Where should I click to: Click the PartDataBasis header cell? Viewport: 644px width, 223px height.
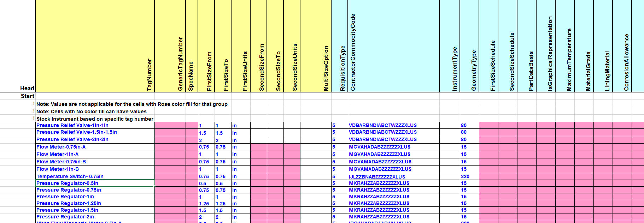[x=527, y=46]
